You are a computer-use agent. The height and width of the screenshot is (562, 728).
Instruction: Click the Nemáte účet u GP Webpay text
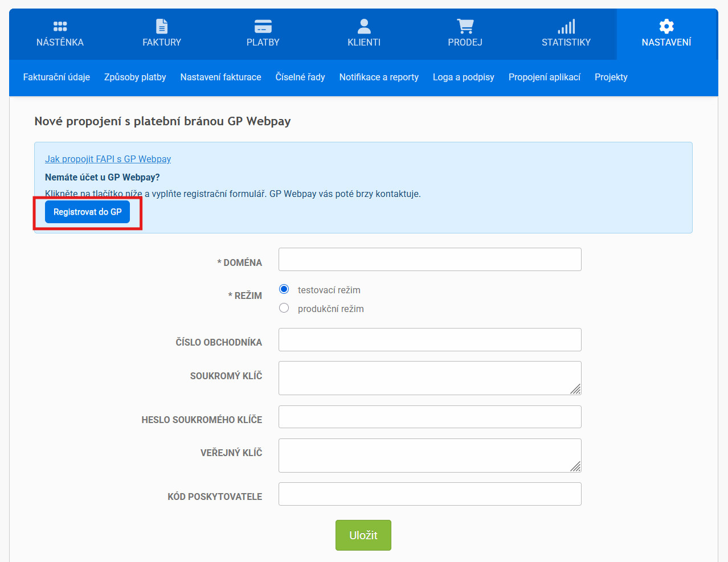(103, 177)
